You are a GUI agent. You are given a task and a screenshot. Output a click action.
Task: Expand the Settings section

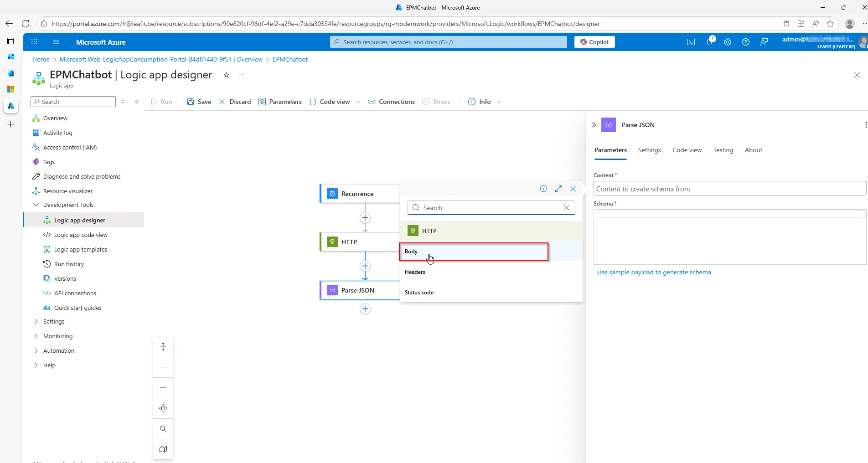click(36, 321)
